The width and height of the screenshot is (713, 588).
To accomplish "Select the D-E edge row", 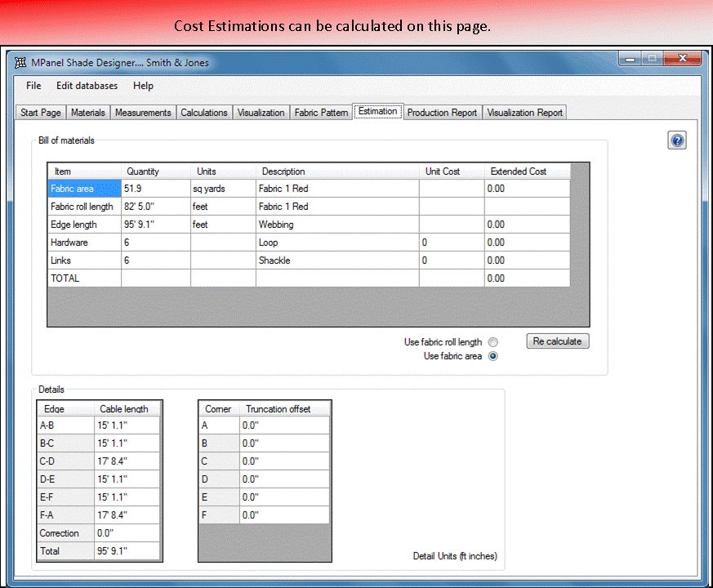I will (x=99, y=479).
